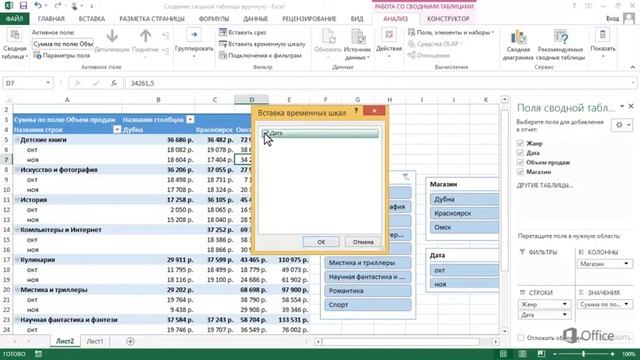Switch to Page Layout view icon
The width and height of the screenshot is (640, 360).
522,354
